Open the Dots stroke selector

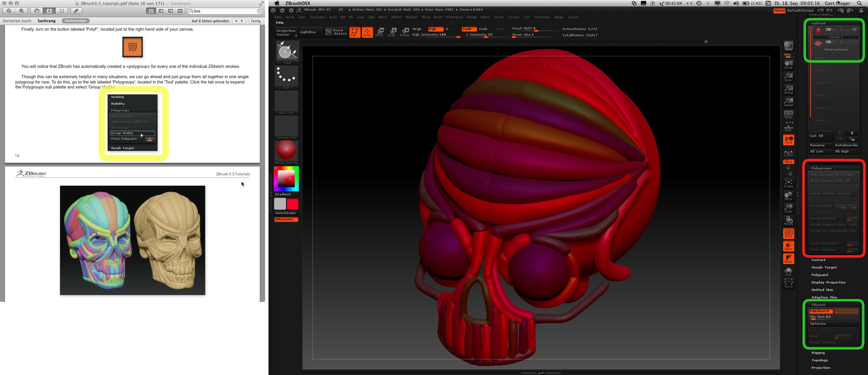[286, 77]
